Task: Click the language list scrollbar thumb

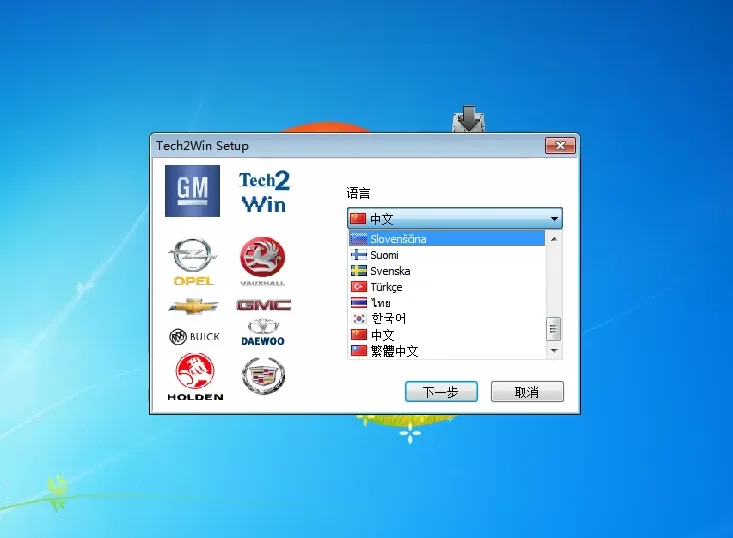Action: pos(553,329)
